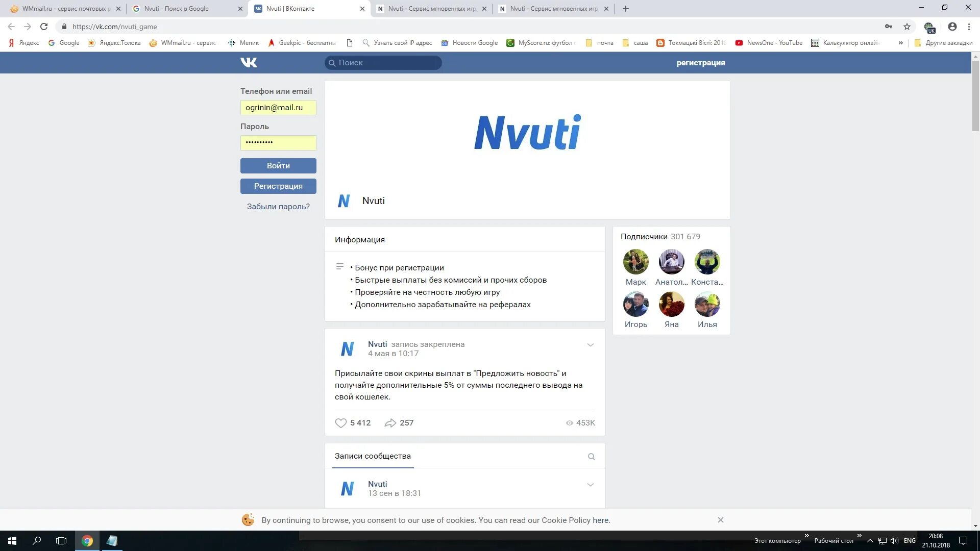Show more bookmarks overflow chevron
This screenshot has height=551, width=980.
tap(900, 43)
